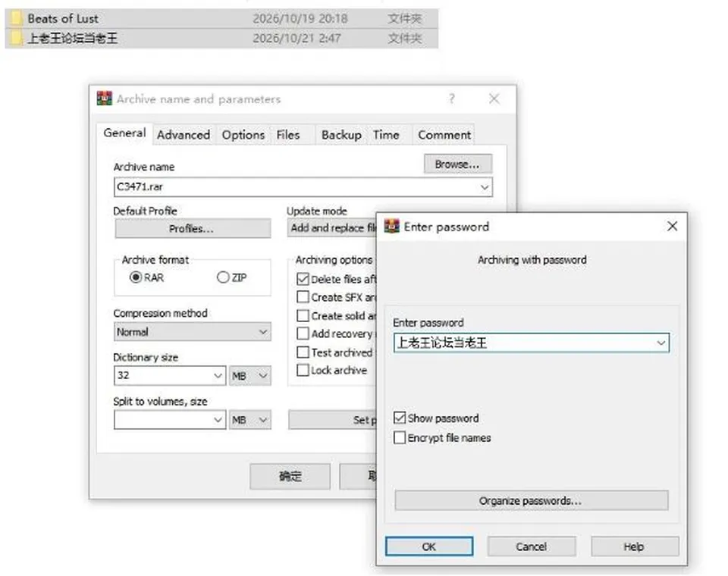Switch to the Comment tab
The image size is (728, 576).
pos(444,135)
